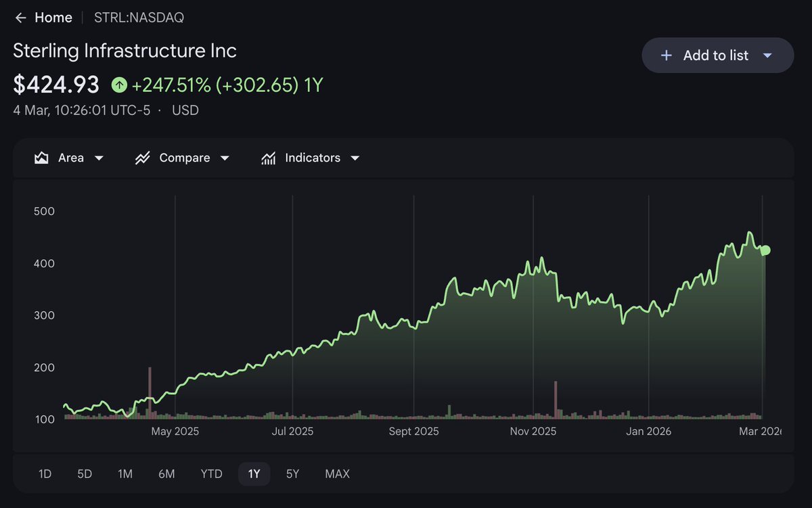Click the tall volume bar near Nov 2025
The height and width of the screenshot is (508, 812).
click(x=556, y=400)
